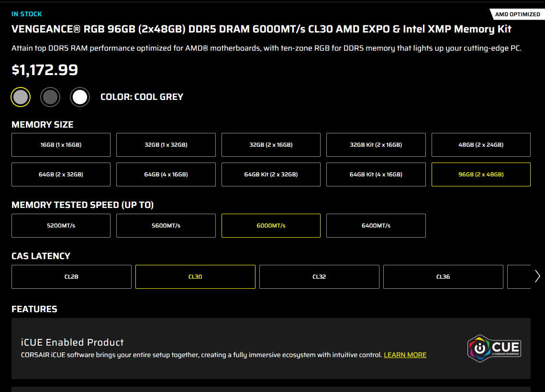Select the Cool Grey color swatch

21,97
